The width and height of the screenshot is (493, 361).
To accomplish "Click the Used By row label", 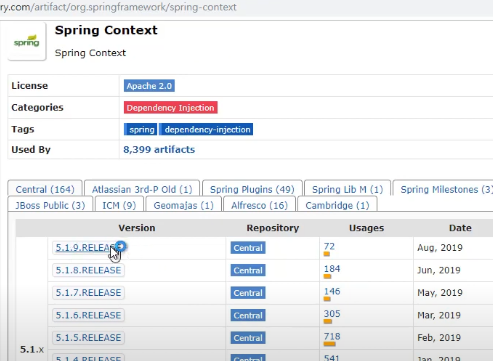I will 31,149.
